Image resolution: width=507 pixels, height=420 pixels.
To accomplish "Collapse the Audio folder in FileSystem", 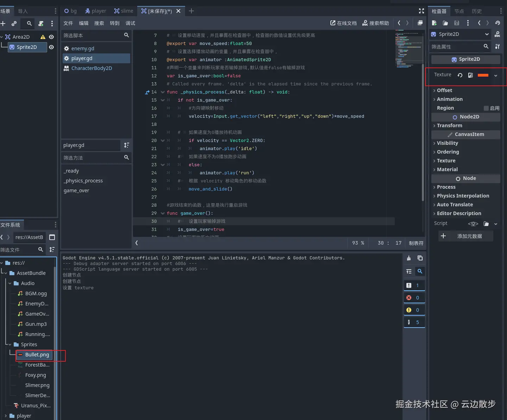I will tap(10, 283).
